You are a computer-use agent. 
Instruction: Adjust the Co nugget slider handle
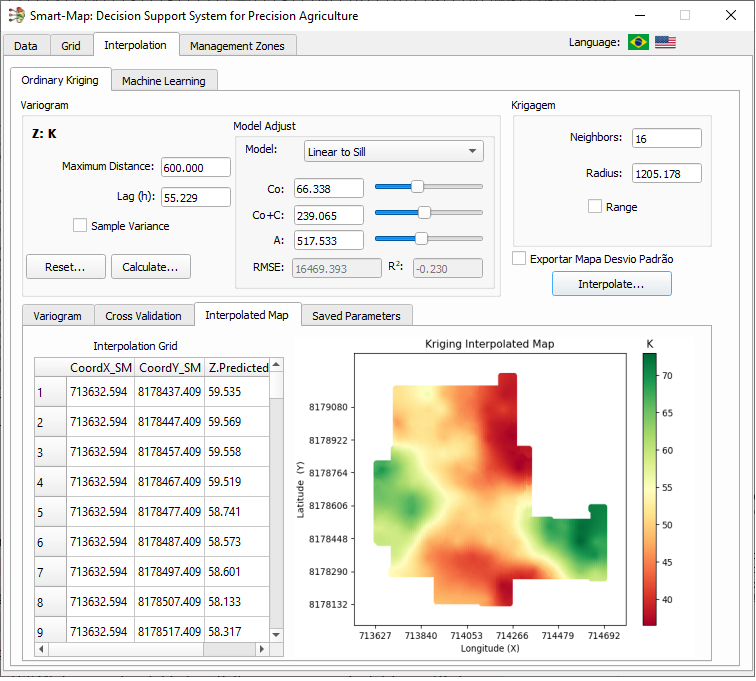pyautogui.click(x=417, y=186)
